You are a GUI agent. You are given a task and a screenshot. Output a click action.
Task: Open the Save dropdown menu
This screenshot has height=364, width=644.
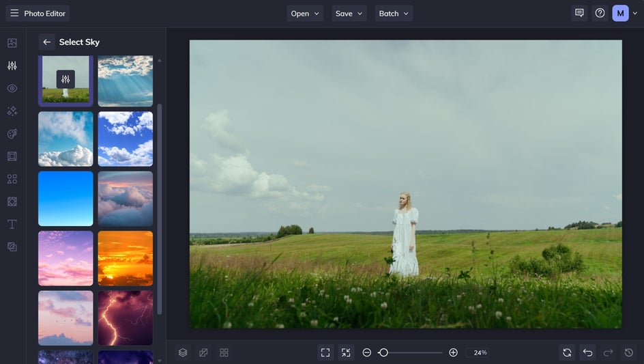pos(349,13)
